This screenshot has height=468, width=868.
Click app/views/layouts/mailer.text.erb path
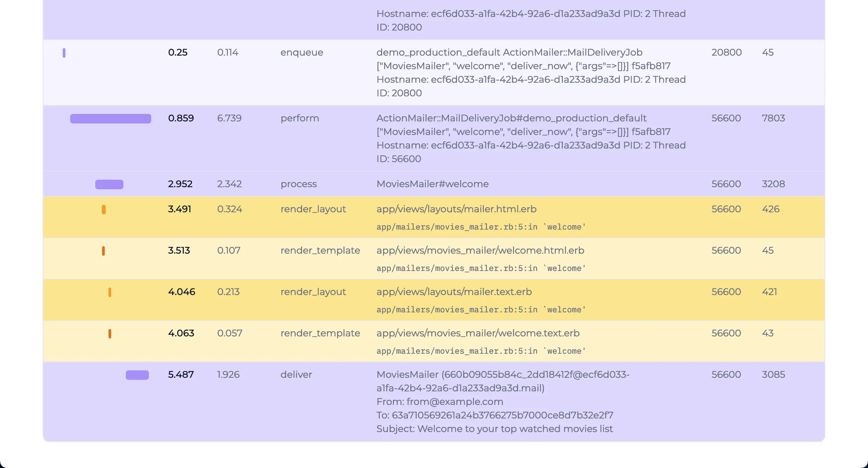(454, 292)
